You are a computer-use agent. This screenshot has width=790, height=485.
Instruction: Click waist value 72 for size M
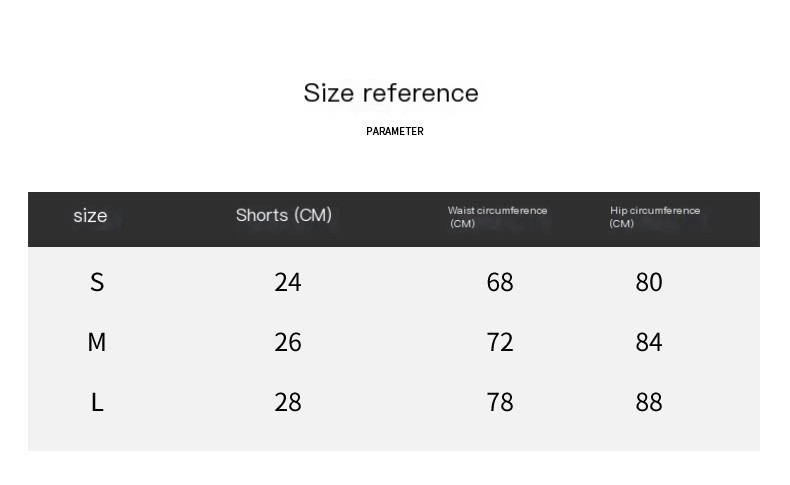(x=500, y=342)
